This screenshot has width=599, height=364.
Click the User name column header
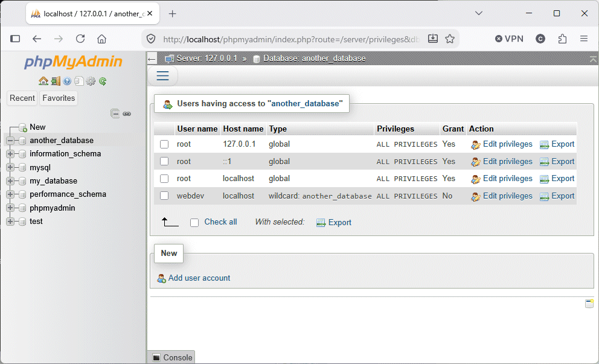197,129
